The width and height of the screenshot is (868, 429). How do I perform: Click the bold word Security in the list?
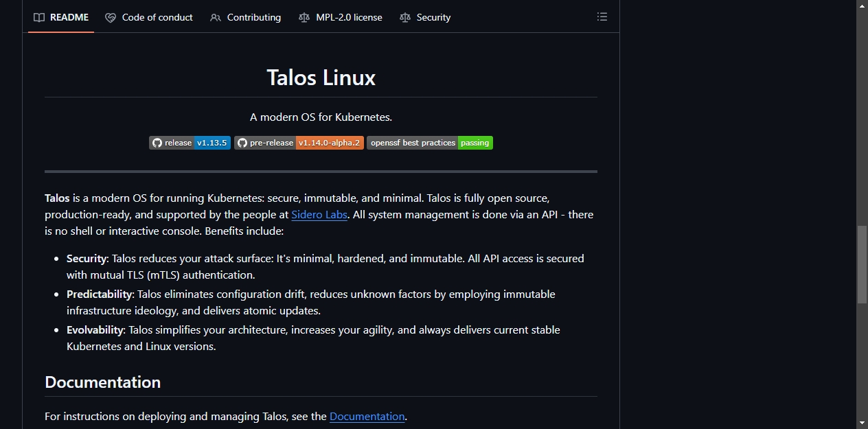click(x=87, y=259)
